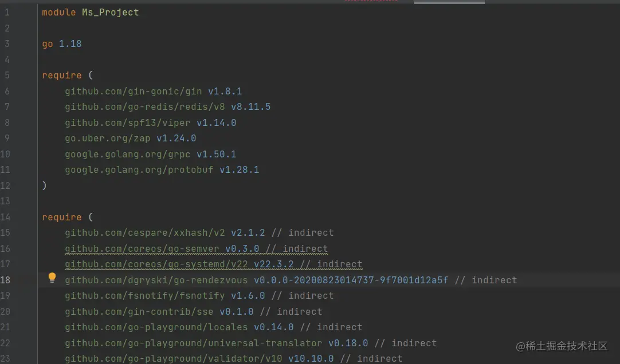Viewport: 620px width, 364px height.
Task: Click gutter line number 1
Action: pos(7,12)
